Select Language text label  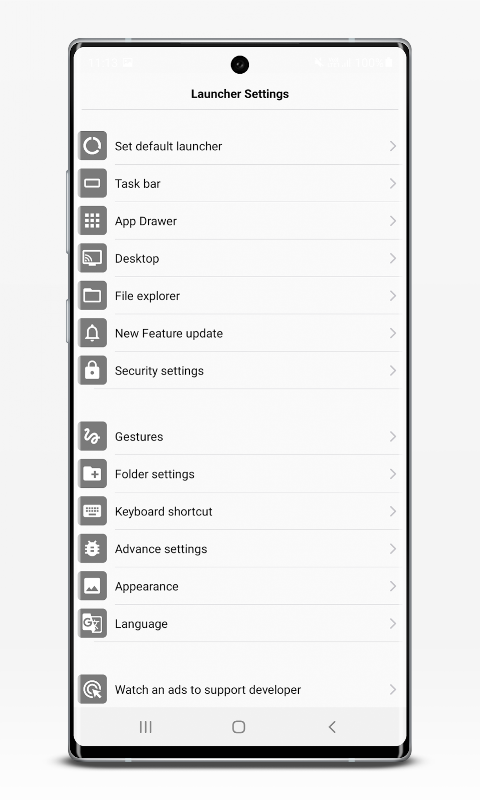click(x=141, y=624)
